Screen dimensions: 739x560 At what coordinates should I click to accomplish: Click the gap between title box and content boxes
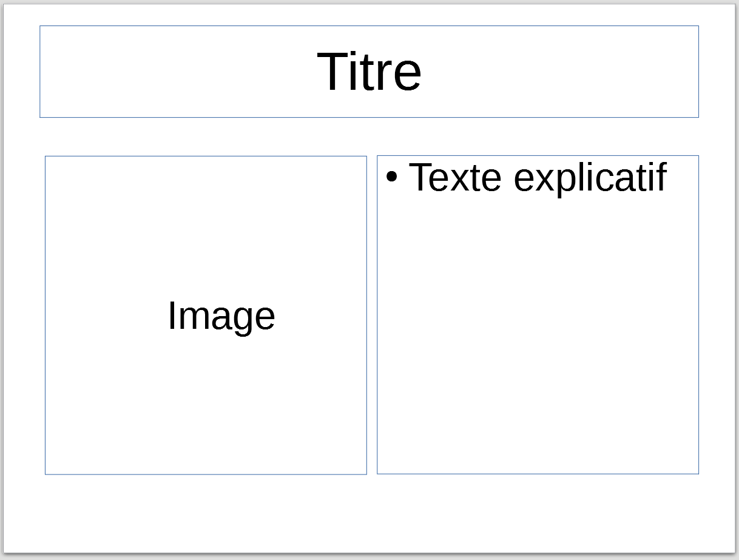369,137
